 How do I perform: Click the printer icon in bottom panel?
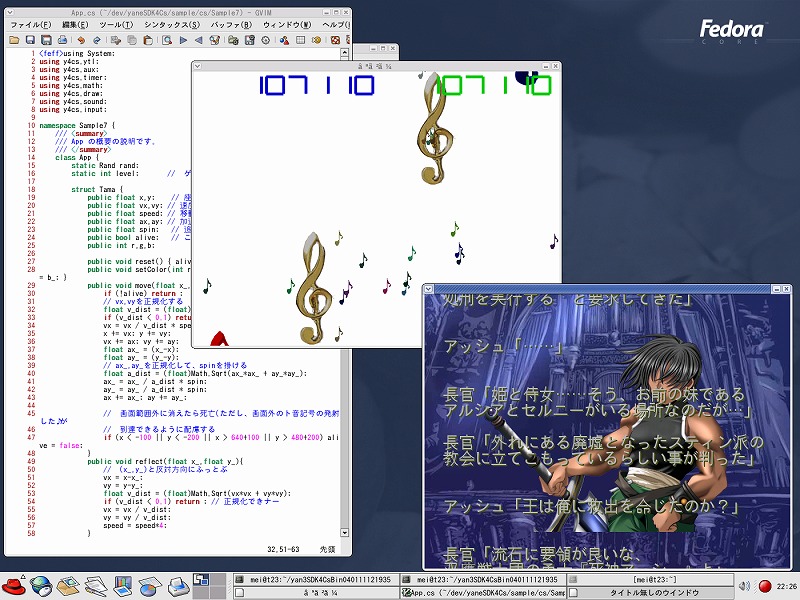(176, 585)
